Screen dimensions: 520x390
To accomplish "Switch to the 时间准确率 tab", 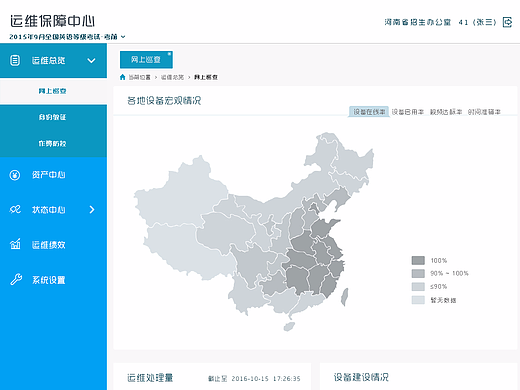I will tap(484, 112).
